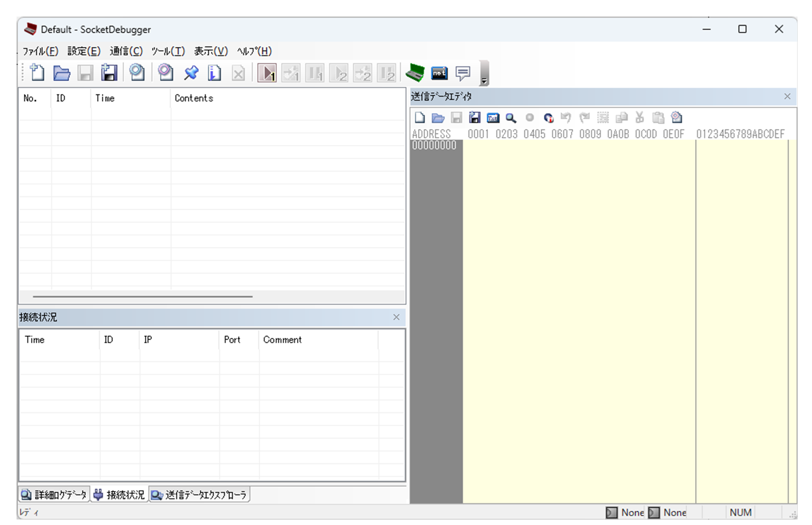Viewport: 812px width, 525px height.
Task: Click the Txt export icon in data editor
Action: [493, 118]
